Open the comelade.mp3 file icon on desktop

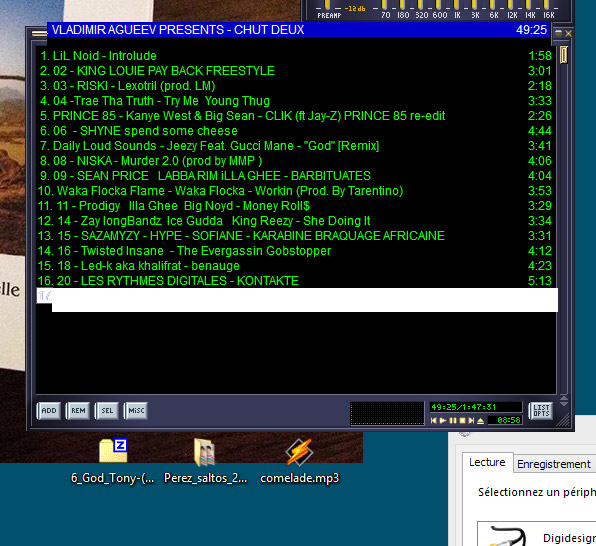point(300,462)
